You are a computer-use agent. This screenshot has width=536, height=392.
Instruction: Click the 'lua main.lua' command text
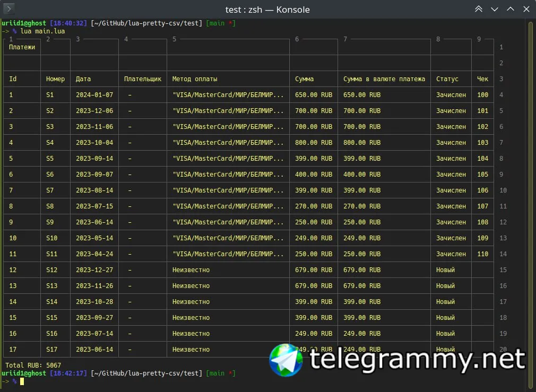pos(43,31)
